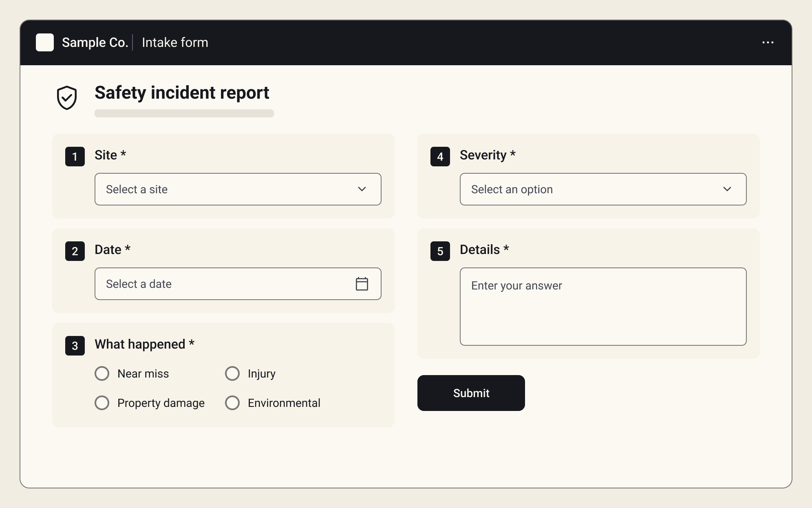Click the Sample Co. logo square
812x508 pixels.
[x=45, y=42]
